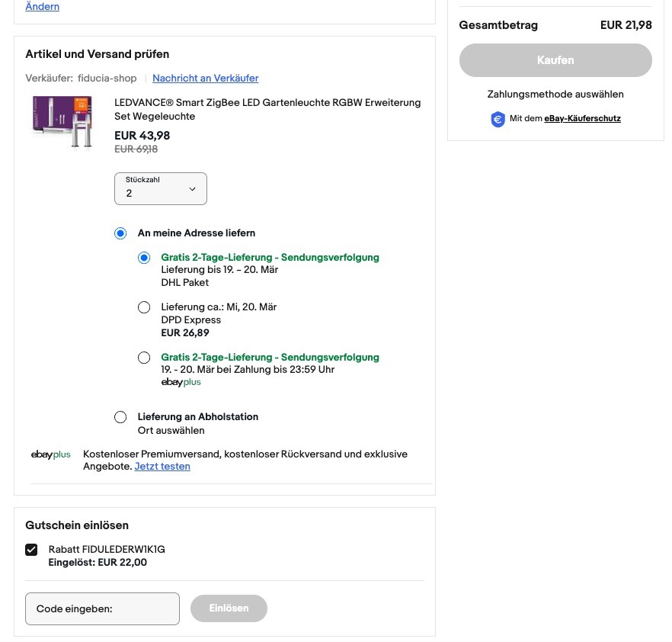Choose the ebay plus Gratis 2-Tage-Lieferung option
672x642 pixels.
click(x=144, y=358)
